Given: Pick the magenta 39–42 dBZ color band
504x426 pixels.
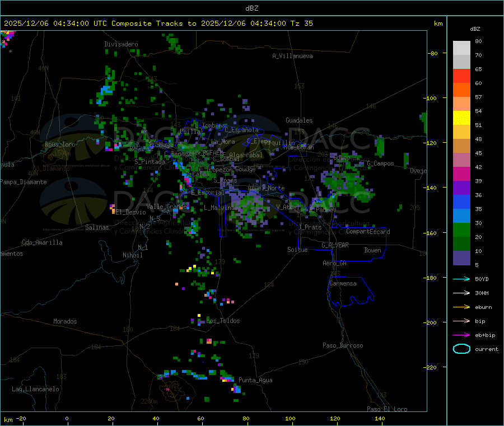Looking at the screenshot, I should coord(461,174).
